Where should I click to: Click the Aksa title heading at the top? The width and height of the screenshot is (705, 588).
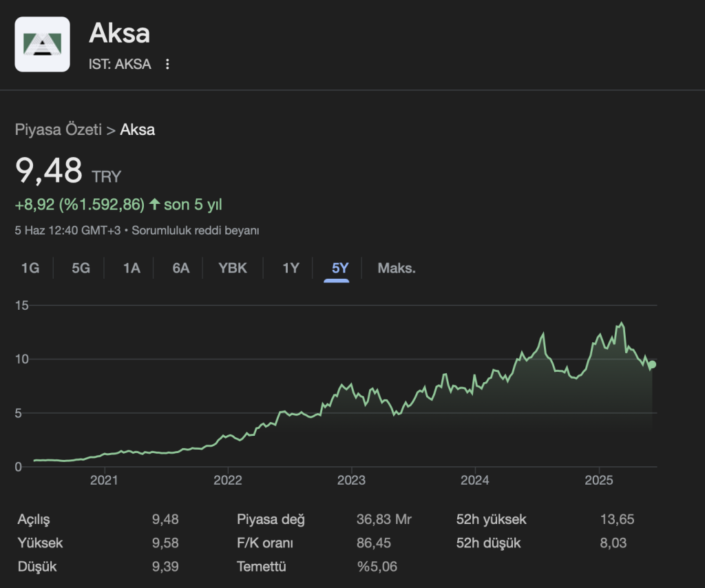119,33
